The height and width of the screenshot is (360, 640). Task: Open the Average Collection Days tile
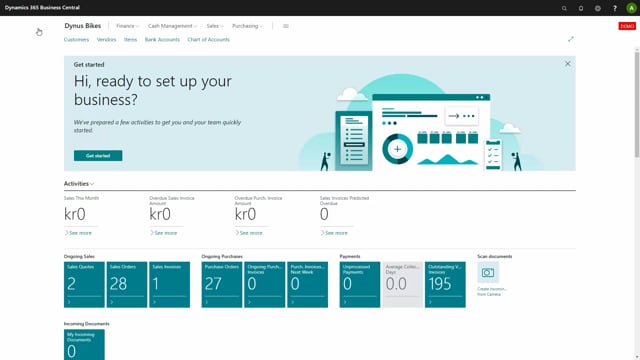coord(402,284)
